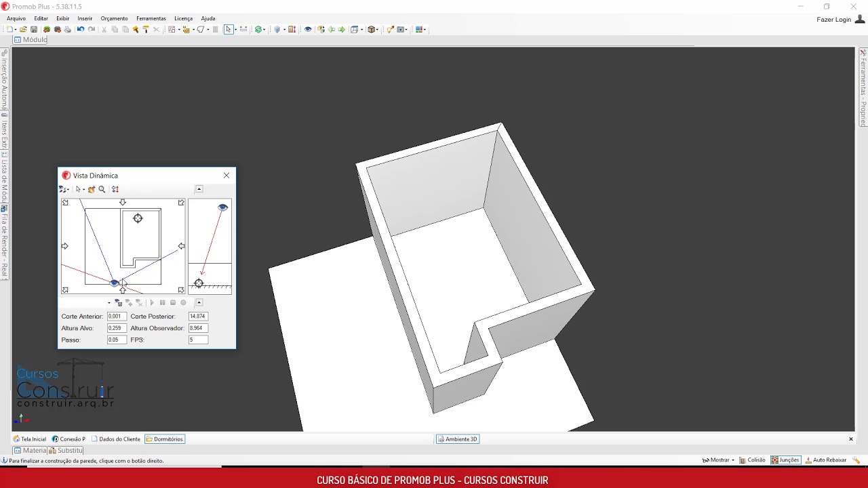868x488 pixels.
Task: Click the save camera view icon below plan
Action: (118, 303)
